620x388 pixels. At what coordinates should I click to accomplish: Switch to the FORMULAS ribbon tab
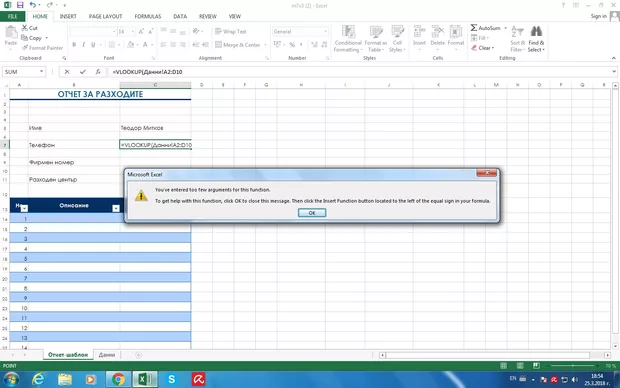(147, 16)
